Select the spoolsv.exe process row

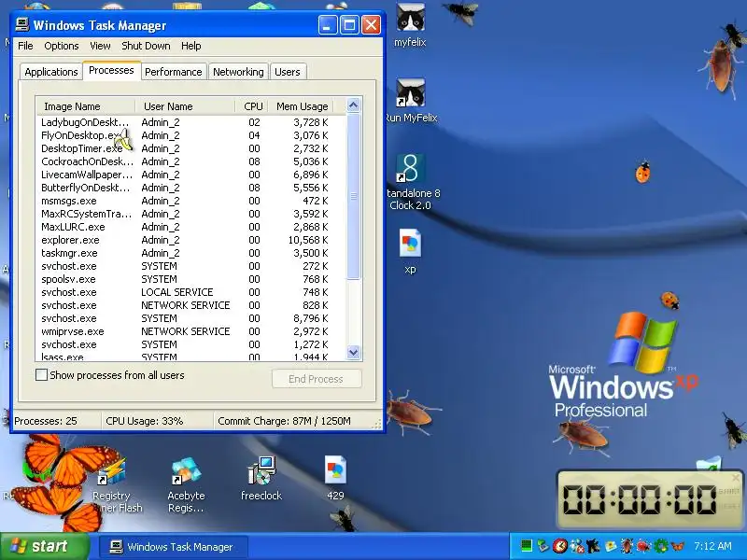coord(190,279)
